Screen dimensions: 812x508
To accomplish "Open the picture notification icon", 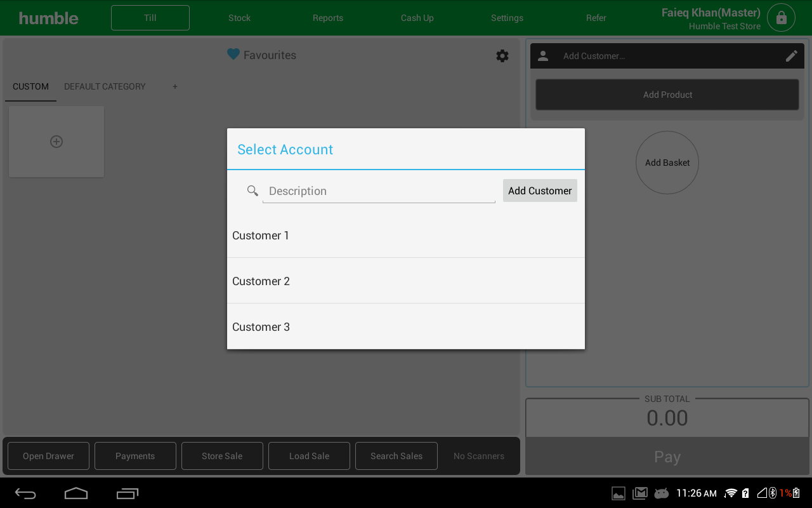I will pos(619,493).
